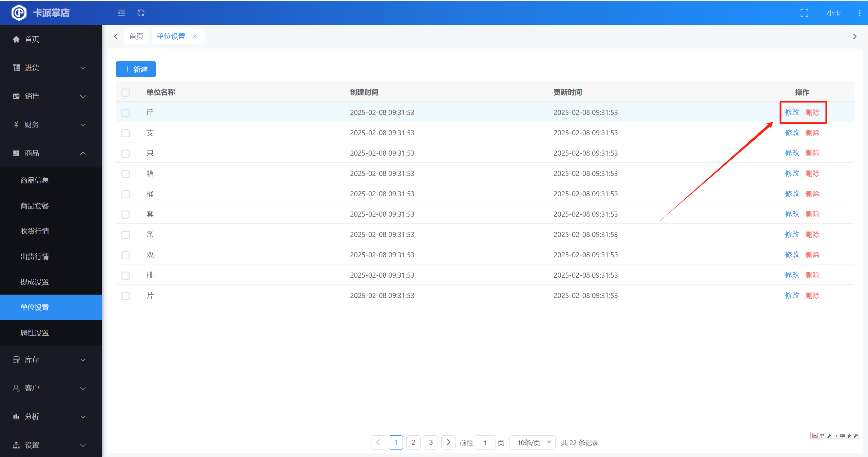Click 删除 for unit 支

point(812,133)
